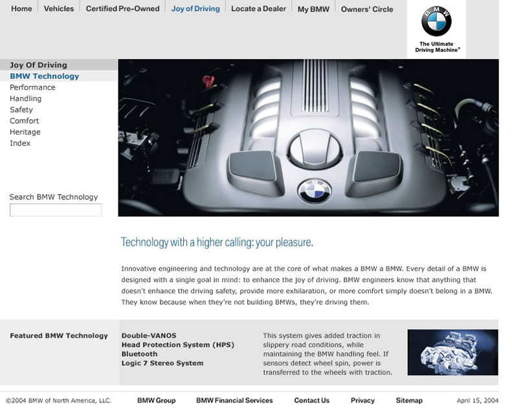Open the Index sidebar link
The height and width of the screenshot is (420, 512).
coord(20,143)
